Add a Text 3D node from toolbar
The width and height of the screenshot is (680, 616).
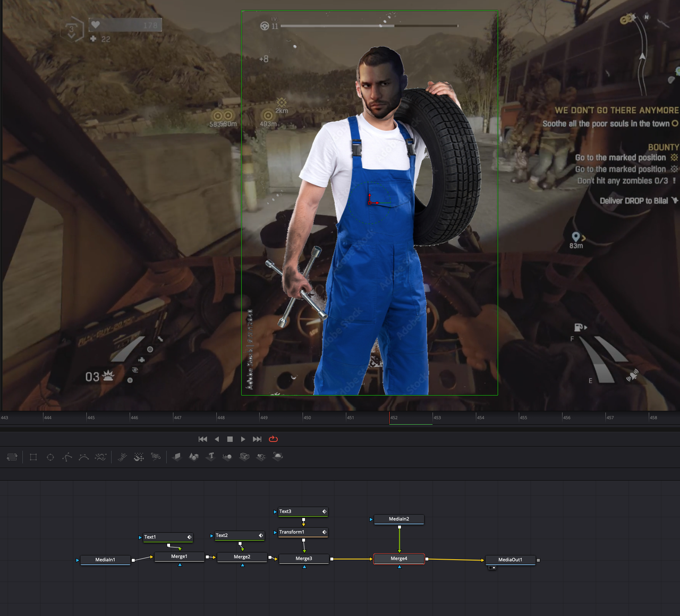211,457
